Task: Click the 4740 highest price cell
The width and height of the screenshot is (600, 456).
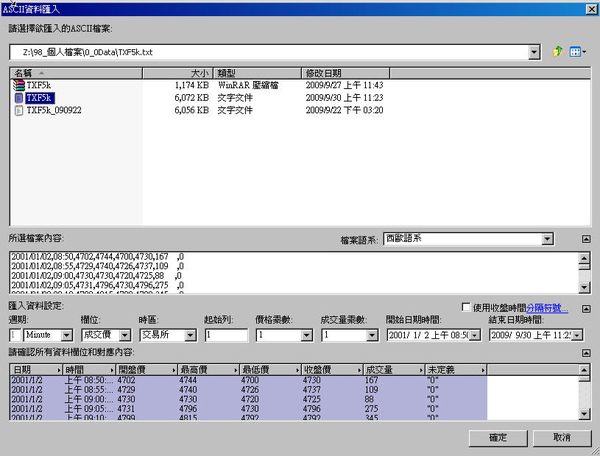Action: [x=188, y=390]
